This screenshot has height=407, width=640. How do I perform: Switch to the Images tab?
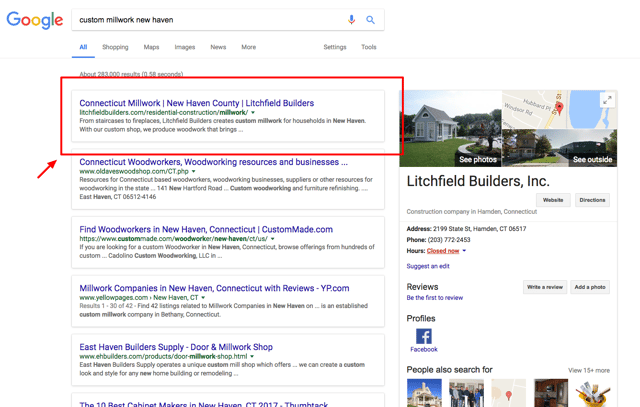click(x=185, y=47)
